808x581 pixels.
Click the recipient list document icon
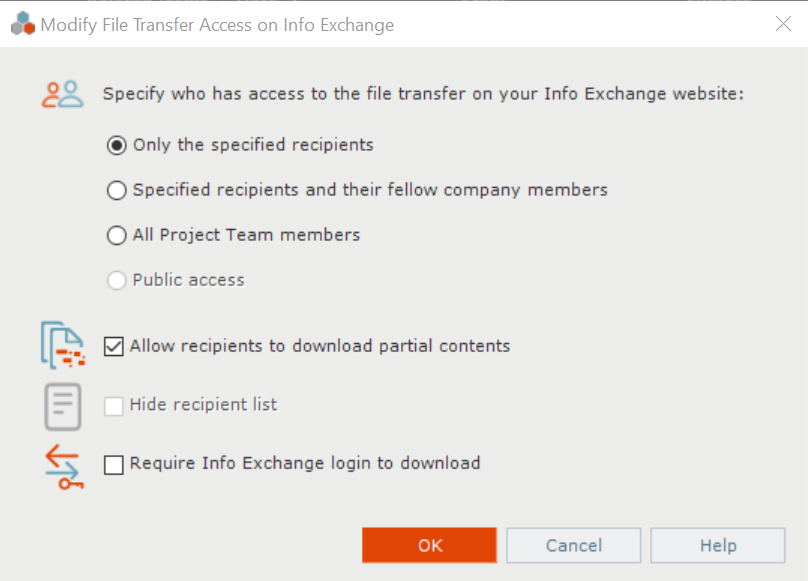point(62,406)
